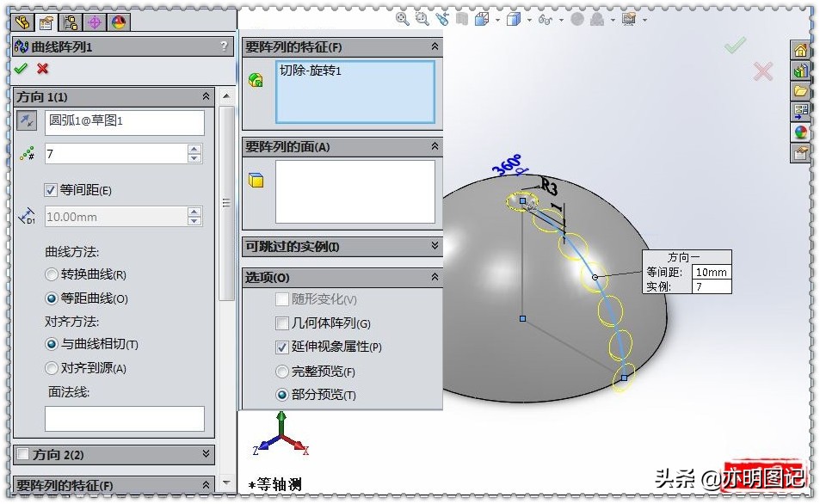Click the Zoom to Fit icon in the toolbar
Image resolution: width=820 pixels, height=504 pixels.
404,19
